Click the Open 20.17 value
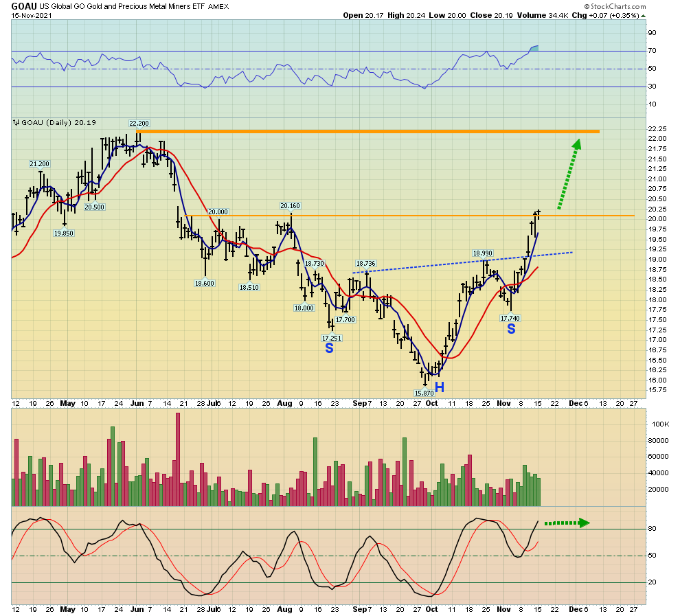Screen dimensions: 680x616 (363, 15)
